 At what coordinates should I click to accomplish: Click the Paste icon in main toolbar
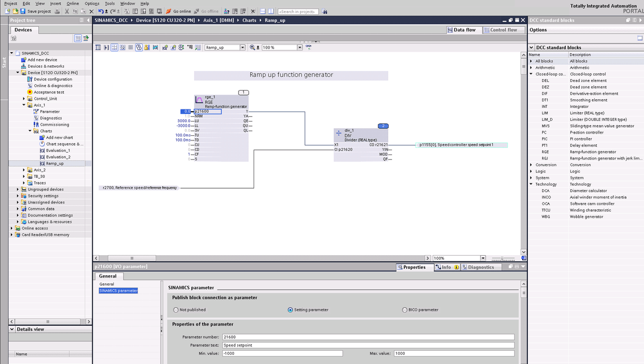point(84,11)
